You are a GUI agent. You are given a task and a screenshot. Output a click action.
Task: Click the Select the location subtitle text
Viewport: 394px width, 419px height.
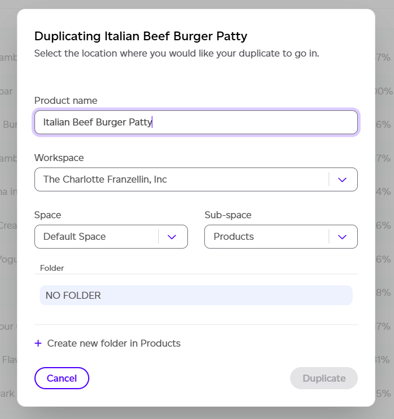[x=177, y=53]
